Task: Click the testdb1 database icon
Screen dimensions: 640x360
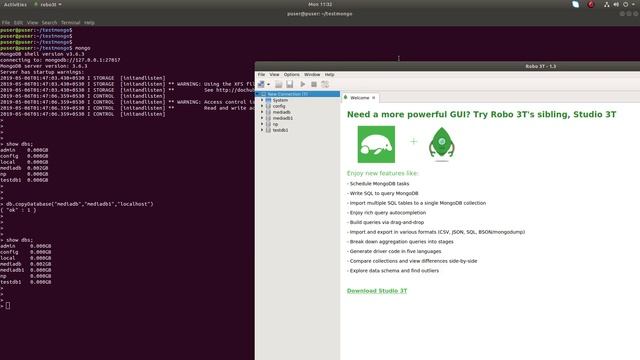Action: [x=268, y=130]
